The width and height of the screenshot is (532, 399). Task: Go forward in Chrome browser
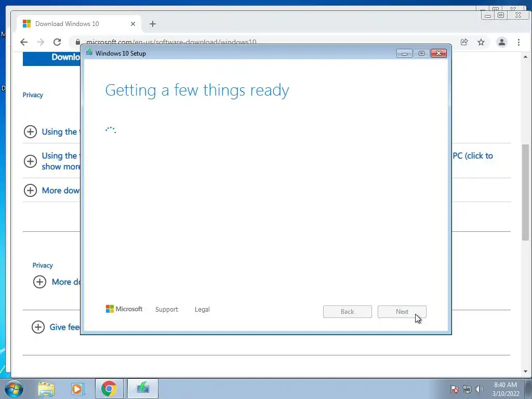tap(41, 42)
